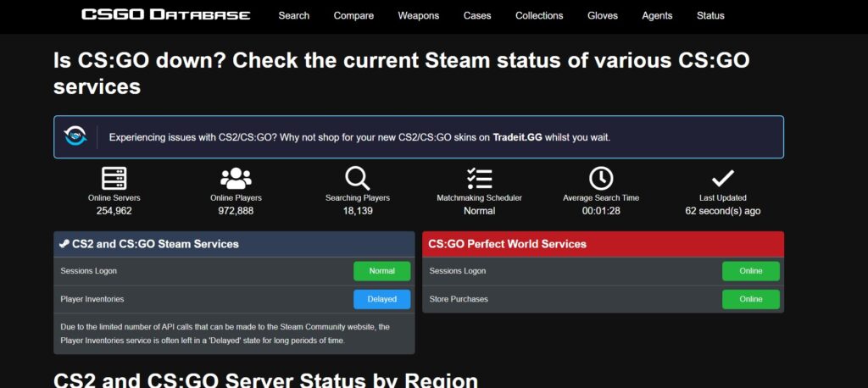Image resolution: width=868 pixels, height=388 pixels.
Task: Click the Steam icon in services header
Action: 64,243
